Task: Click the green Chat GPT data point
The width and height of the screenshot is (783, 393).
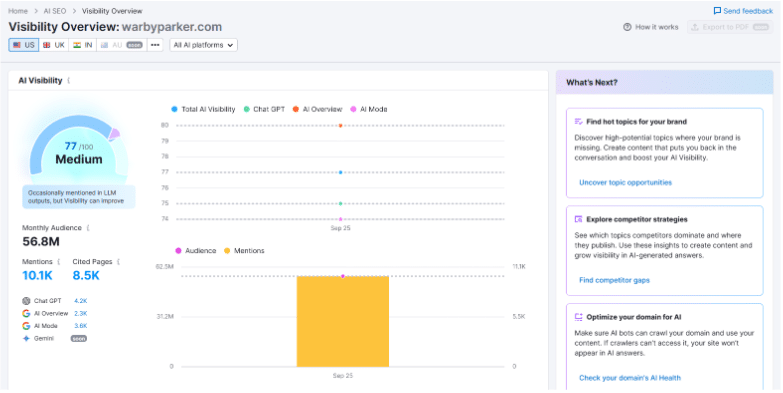Action: (341, 204)
